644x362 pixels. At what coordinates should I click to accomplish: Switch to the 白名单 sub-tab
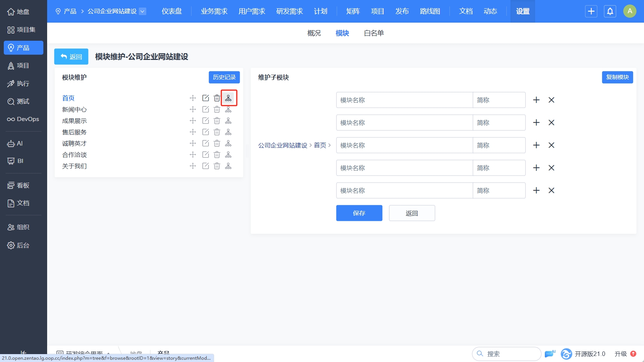374,33
